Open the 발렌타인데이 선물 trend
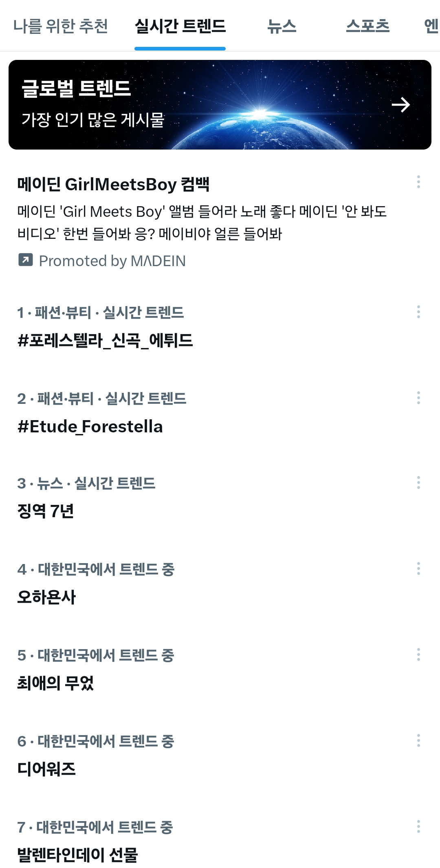Viewport: 440px width, 868px height. pyautogui.click(x=77, y=855)
